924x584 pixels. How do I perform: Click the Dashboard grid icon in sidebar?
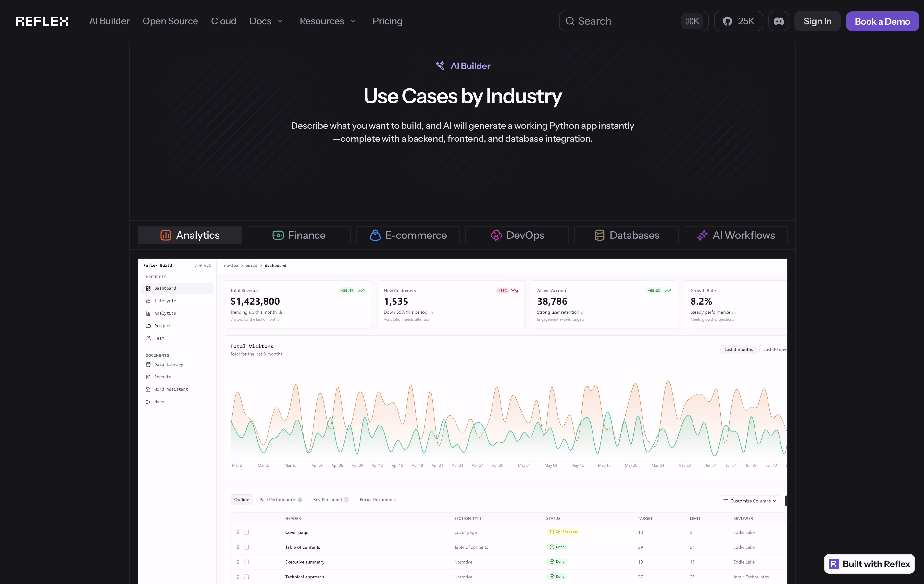(148, 288)
